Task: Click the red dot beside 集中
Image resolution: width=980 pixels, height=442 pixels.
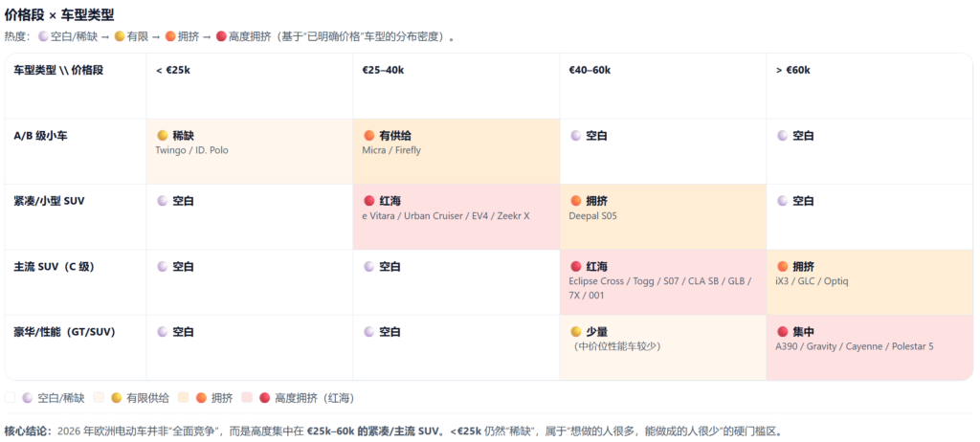Action: click(783, 331)
